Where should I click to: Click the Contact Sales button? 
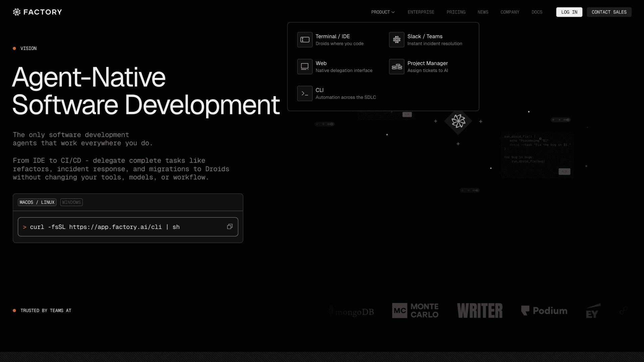tap(609, 12)
